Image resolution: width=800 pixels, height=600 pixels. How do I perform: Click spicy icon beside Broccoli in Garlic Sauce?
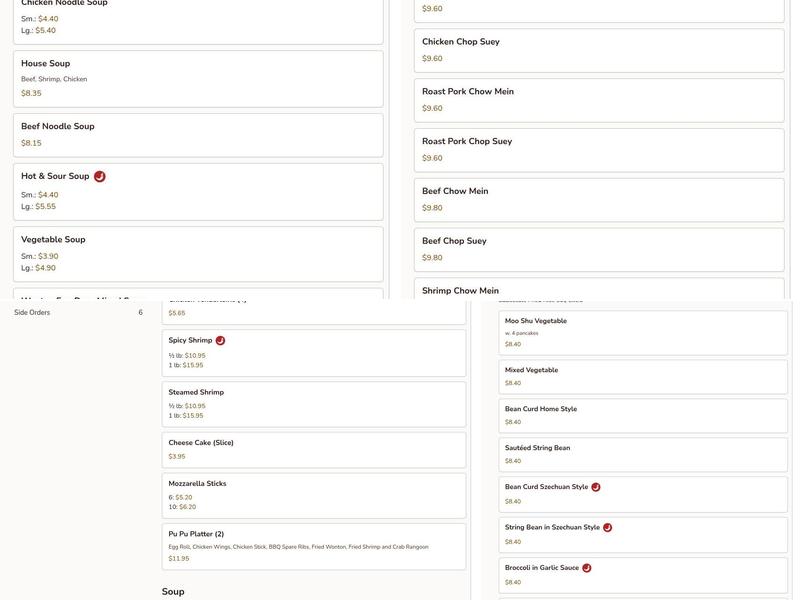[x=587, y=568]
